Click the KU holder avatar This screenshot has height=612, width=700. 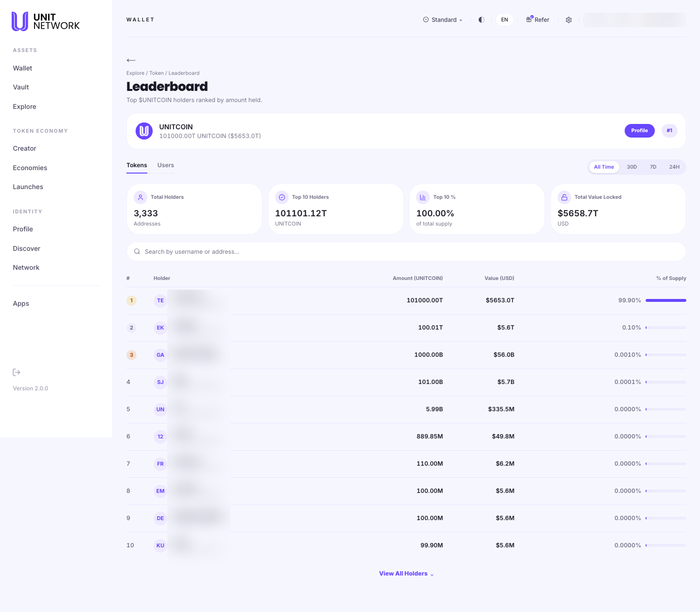(160, 545)
